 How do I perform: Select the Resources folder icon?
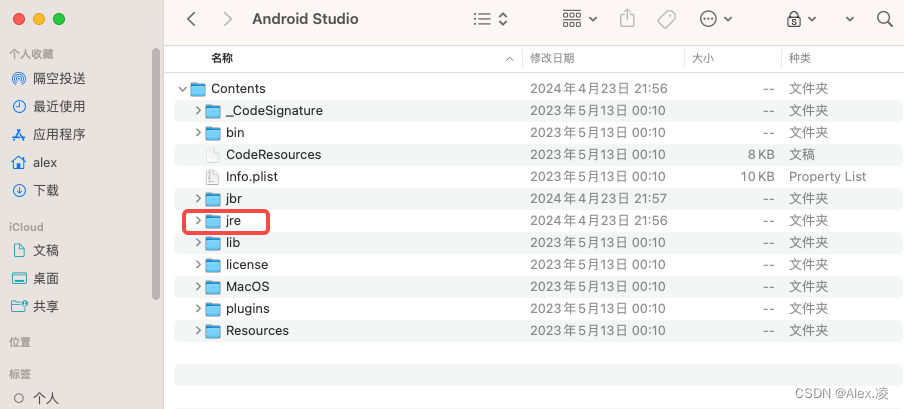pos(213,331)
